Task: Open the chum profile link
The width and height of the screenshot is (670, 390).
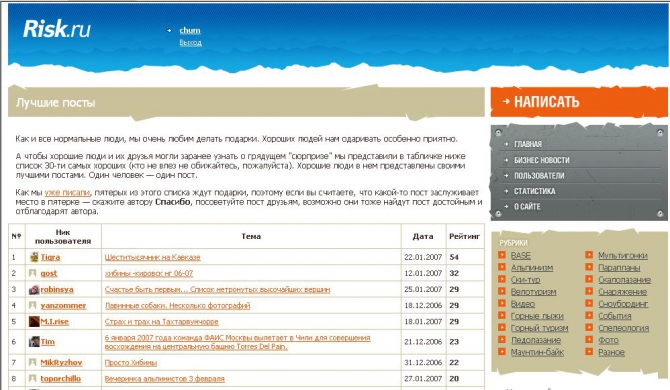Action: 190,30
